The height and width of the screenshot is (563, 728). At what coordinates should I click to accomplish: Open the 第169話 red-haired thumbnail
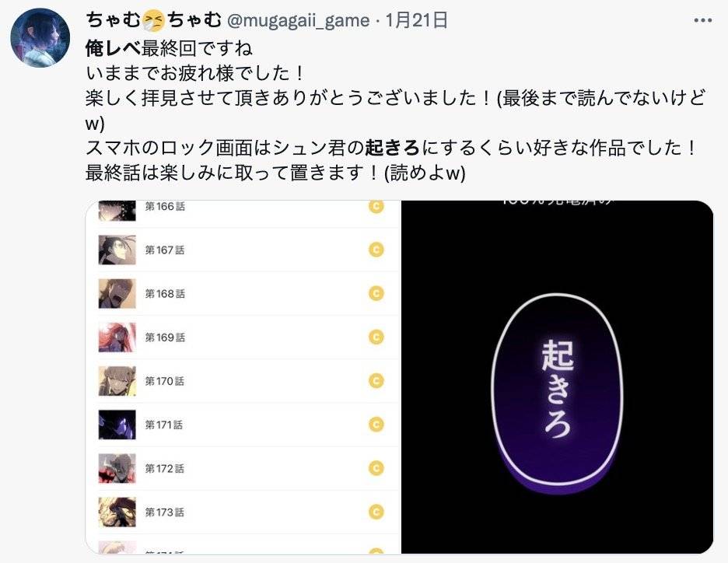pyautogui.click(x=117, y=337)
